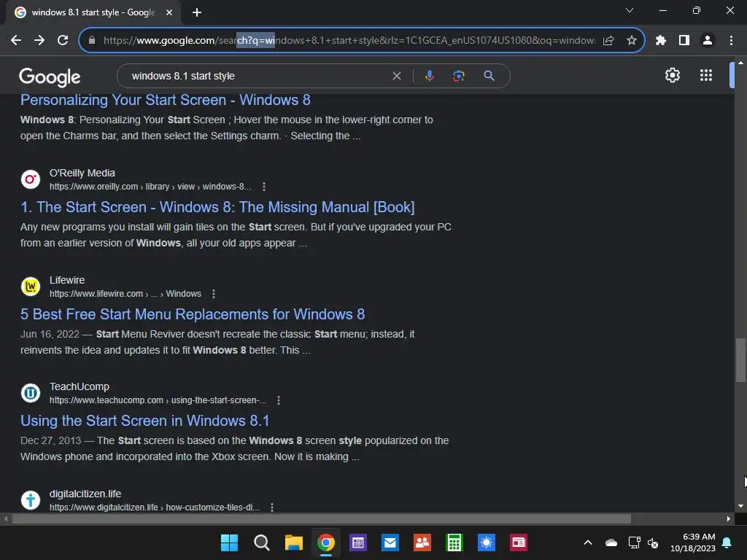Open the green Calculator taskbar app
The height and width of the screenshot is (560, 747).
[454, 542]
